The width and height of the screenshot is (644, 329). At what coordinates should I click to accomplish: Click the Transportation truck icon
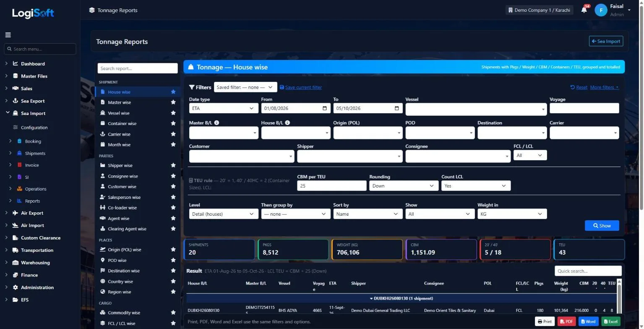pyautogui.click(x=16, y=250)
